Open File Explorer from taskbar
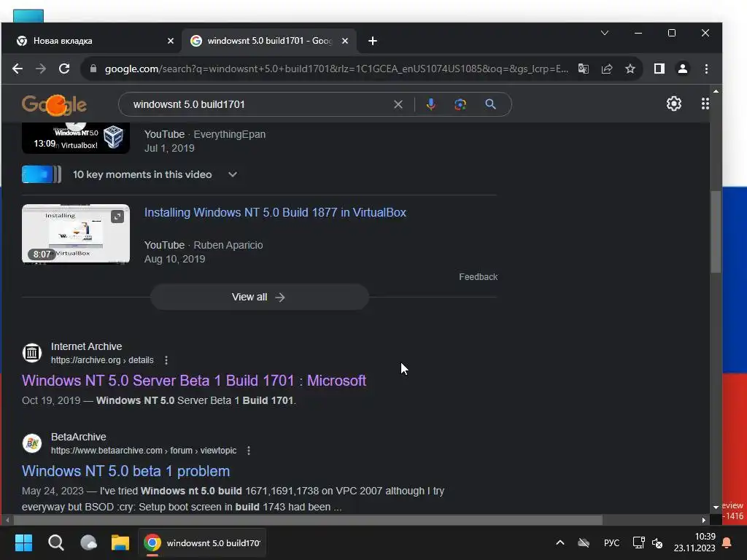Image resolution: width=747 pixels, height=560 pixels. [120, 542]
